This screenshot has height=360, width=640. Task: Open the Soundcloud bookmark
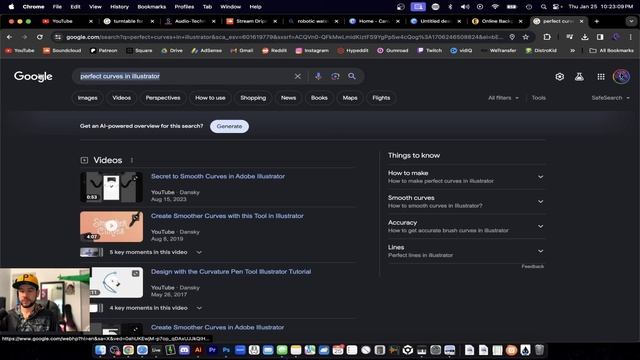62,51
